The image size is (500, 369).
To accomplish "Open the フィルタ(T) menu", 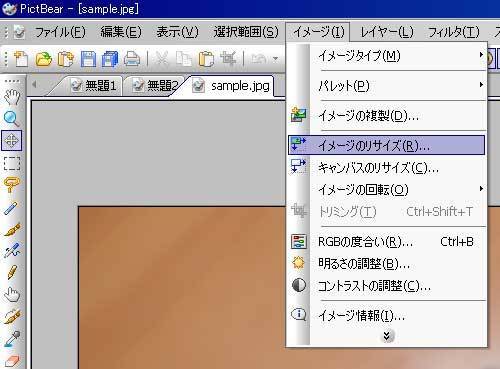I will [454, 32].
